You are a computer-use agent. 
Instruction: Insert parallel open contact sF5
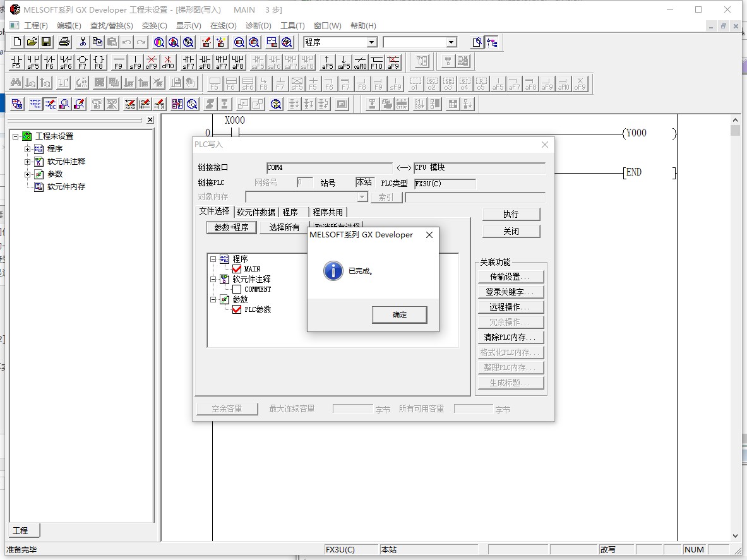(33, 62)
